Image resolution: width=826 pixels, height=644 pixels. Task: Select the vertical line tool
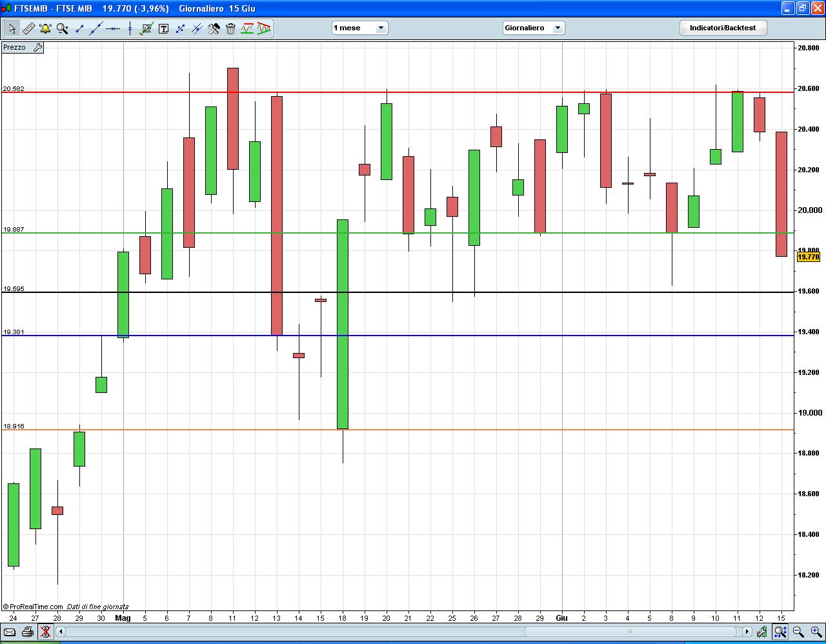[130, 28]
